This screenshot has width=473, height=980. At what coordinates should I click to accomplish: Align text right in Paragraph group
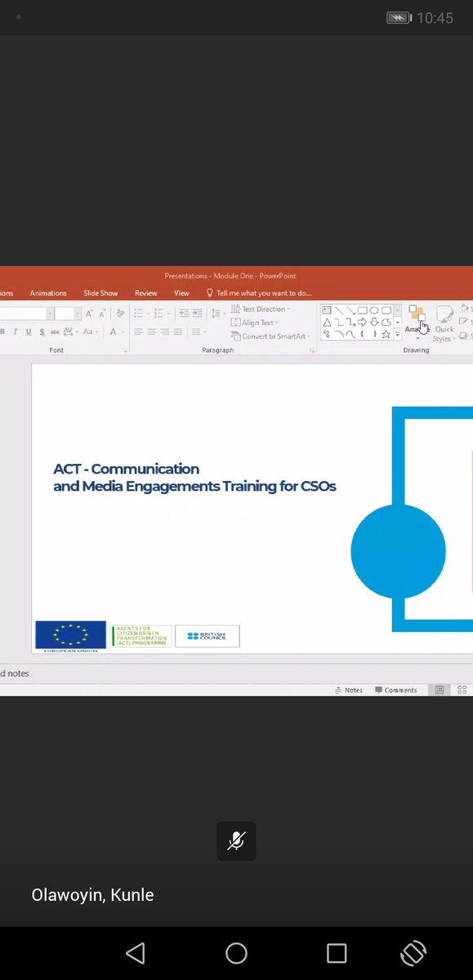(x=165, y=332)
